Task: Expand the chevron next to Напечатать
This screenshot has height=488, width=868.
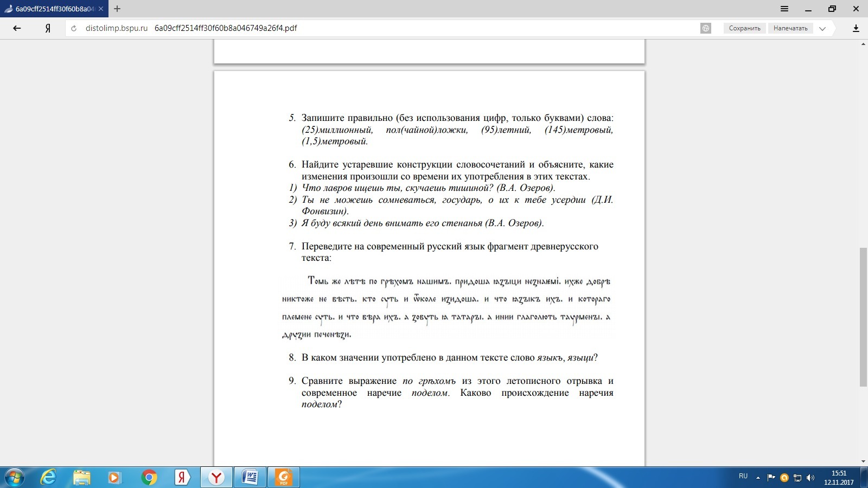Action: pyautogui.click(x=822, y=29)
